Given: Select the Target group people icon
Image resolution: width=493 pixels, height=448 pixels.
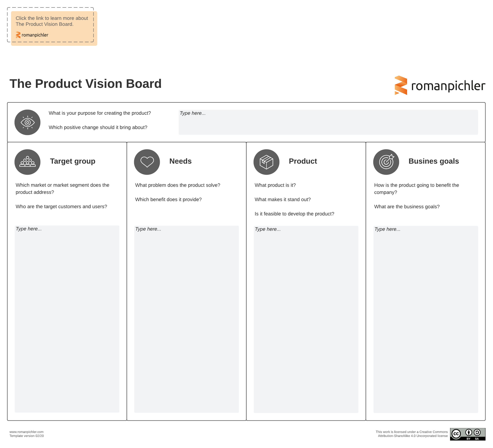Looking at the screenshot, I should click(x=27, y=162).
